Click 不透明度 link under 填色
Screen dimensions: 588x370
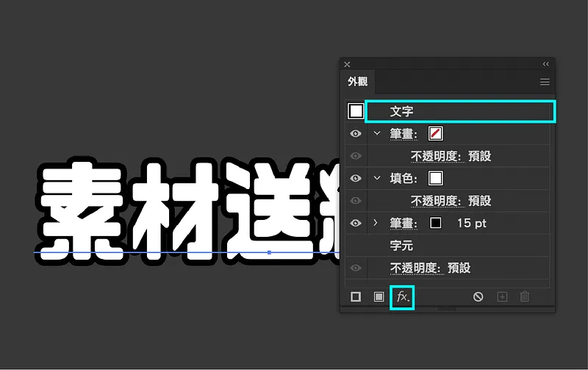coord(436,201)
